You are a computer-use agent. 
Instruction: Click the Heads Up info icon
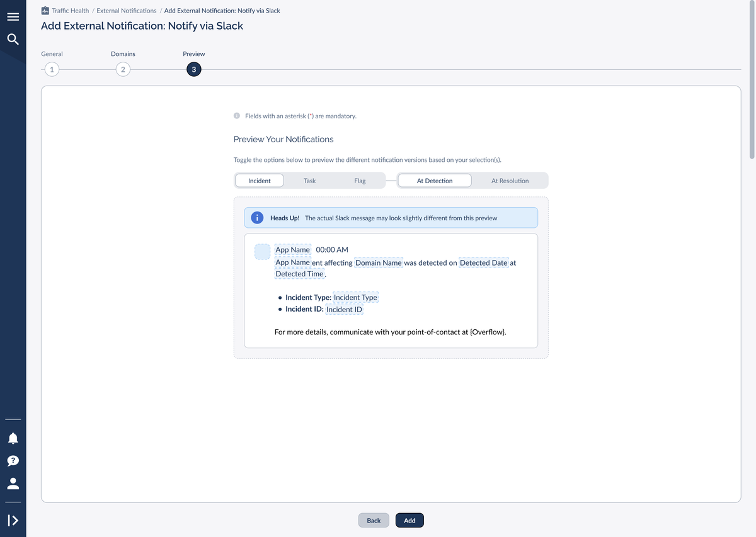(257, 218)
